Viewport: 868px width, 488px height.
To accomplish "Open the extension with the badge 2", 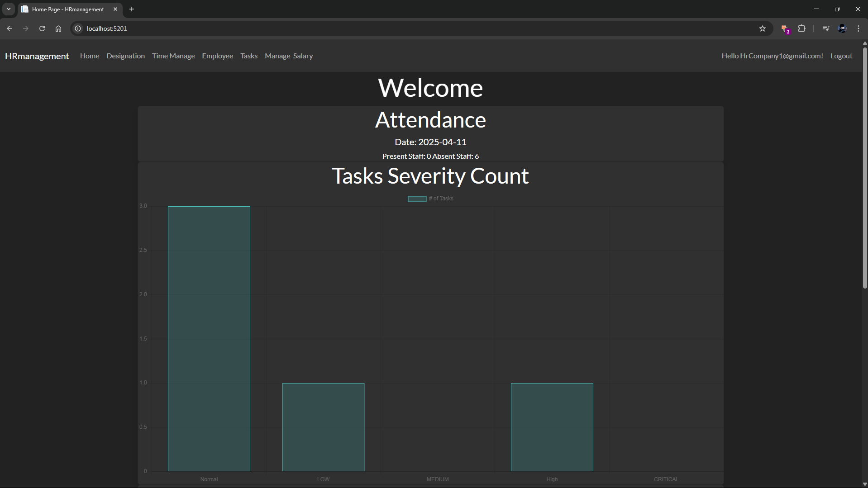I will pyautogui.click(x=786, y=29).
